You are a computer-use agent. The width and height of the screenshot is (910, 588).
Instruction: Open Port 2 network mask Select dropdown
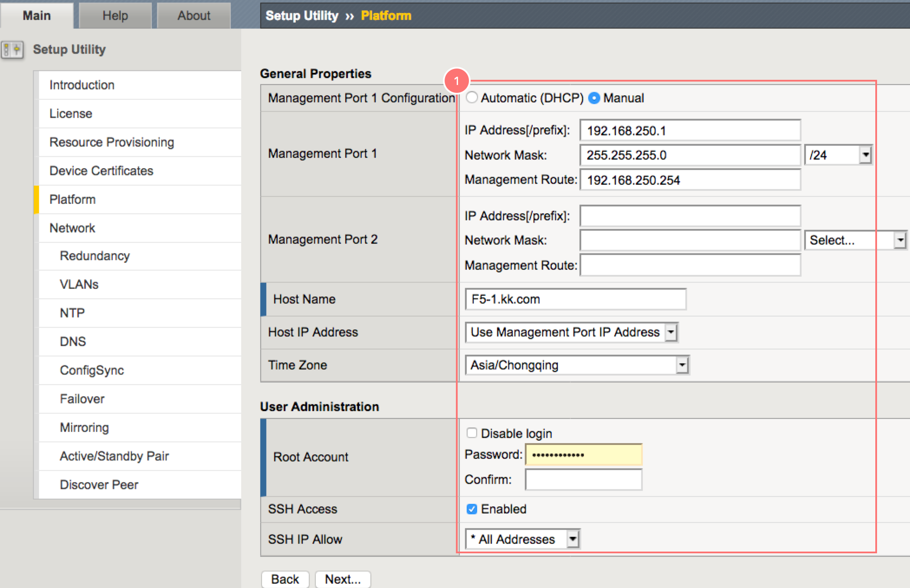(x=855, y=240)
